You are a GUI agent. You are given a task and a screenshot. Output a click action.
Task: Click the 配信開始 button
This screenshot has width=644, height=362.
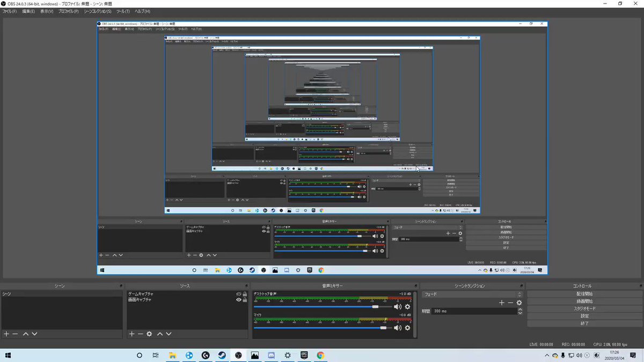coord(584,294)
